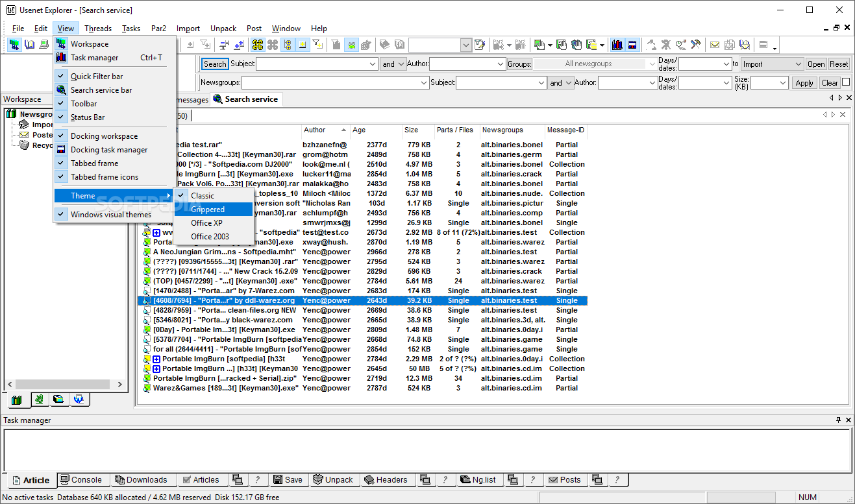
Task: Click the fourth workspace bottom tab icon
Action: click(79, 400)
